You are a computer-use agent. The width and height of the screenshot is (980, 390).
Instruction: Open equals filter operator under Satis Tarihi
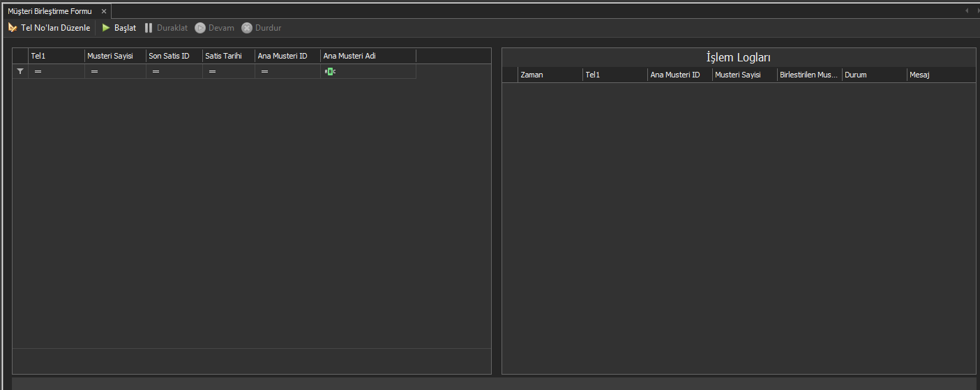point(212,71)
